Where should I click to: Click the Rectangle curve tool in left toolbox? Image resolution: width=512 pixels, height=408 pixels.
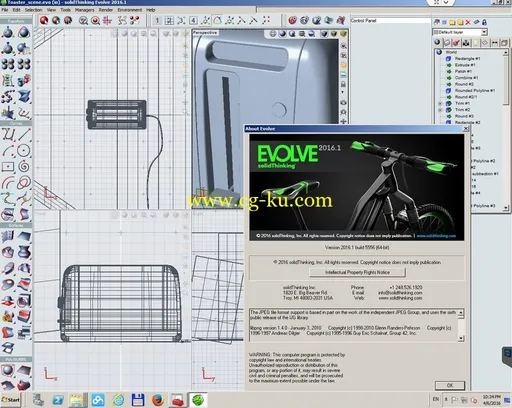tap(8, 166)
